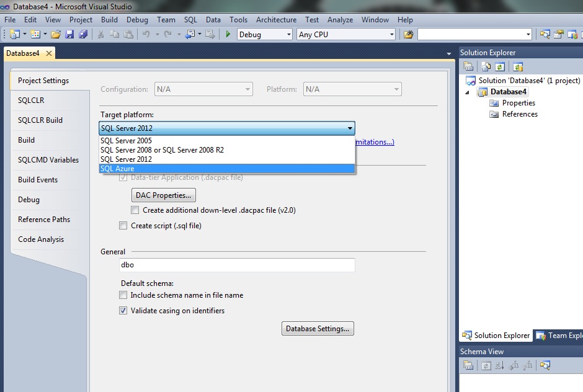Select SQL Server 2005 from the list

(227, 141)
